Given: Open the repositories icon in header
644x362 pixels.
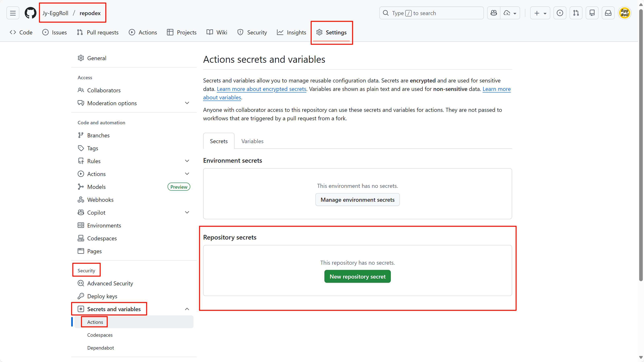Looking at the screenshot, I should click(x=592, y=13).
